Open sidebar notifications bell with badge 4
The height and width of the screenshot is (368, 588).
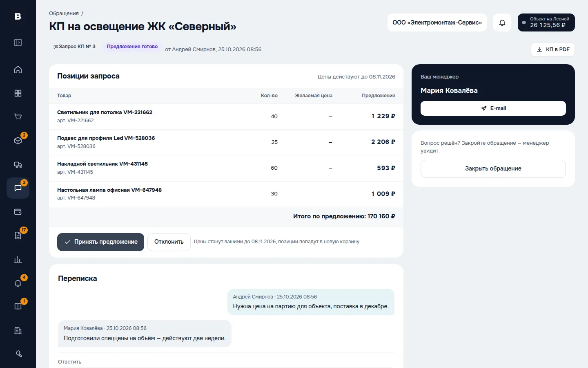[18, 283]
